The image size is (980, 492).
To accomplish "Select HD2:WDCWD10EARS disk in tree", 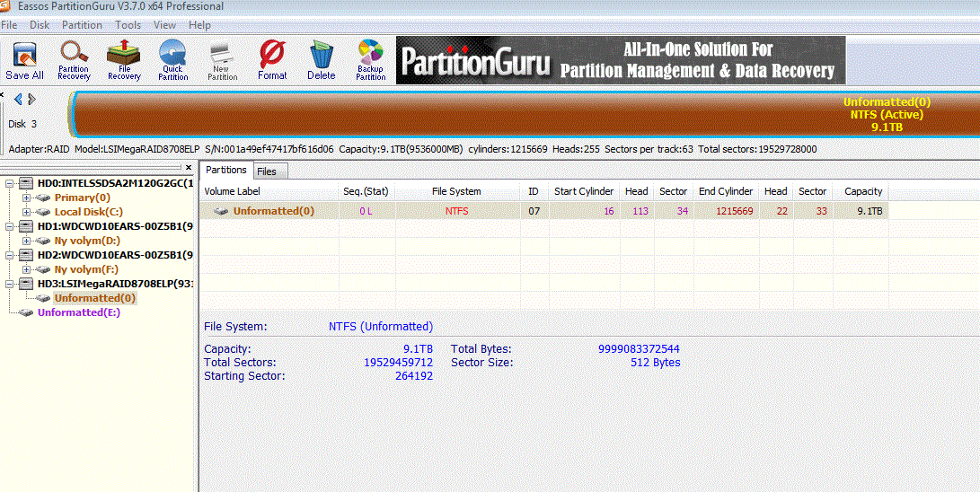I will coord(115,255).
